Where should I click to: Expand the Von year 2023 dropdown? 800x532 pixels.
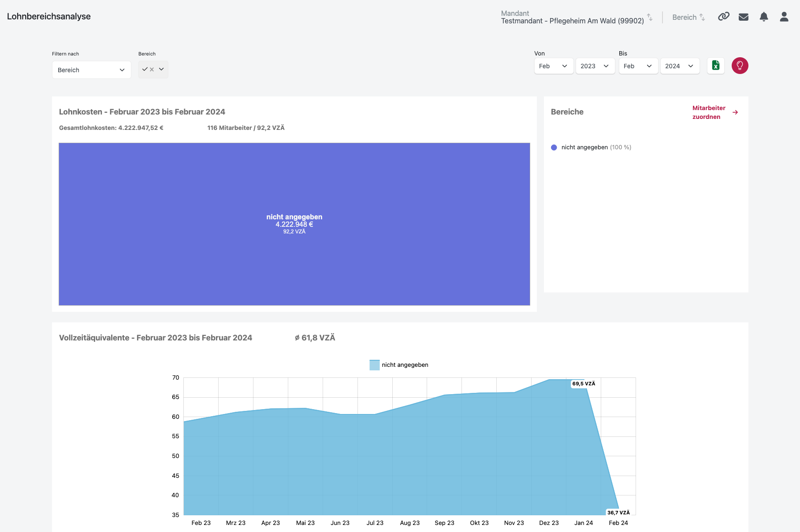click(595, 66)
